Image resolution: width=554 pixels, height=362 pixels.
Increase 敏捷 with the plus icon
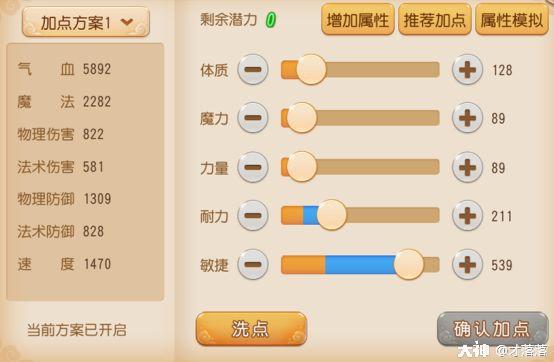(x=467, y=265)
